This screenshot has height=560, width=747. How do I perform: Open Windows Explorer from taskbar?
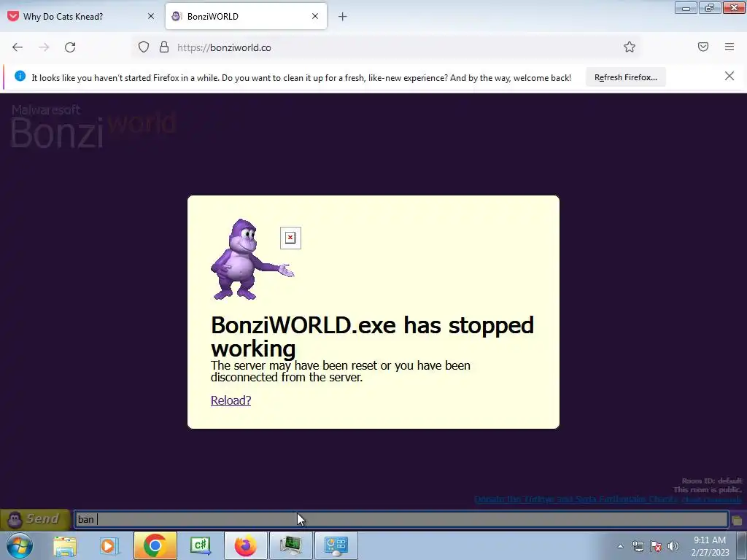click(65, 546)
